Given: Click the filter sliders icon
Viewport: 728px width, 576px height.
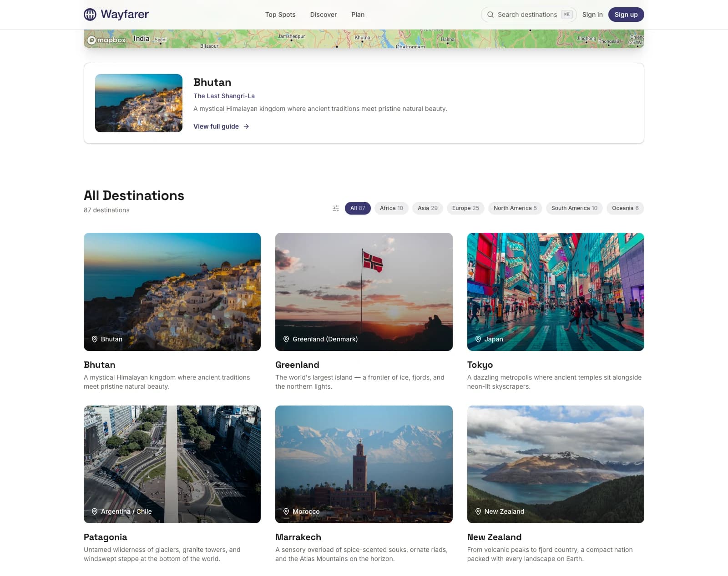Looking at the screenshot, I should pyautogui.click(x=336, y=208).
